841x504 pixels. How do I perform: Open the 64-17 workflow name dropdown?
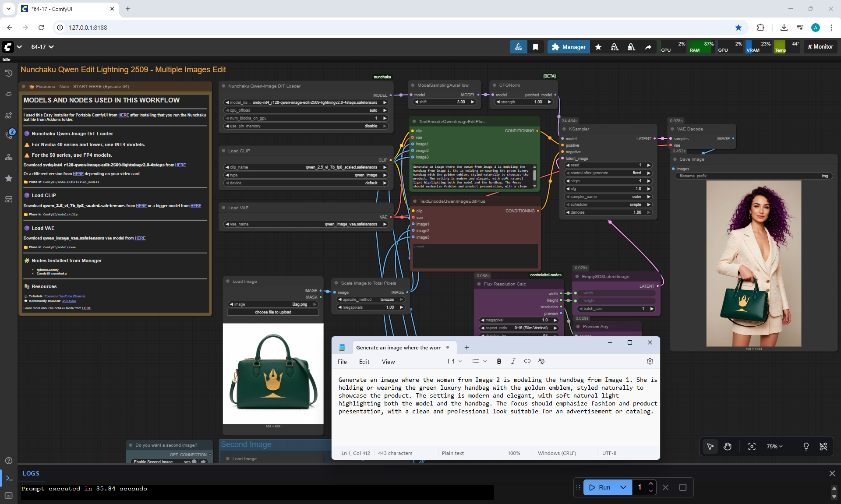coord(42,47)
